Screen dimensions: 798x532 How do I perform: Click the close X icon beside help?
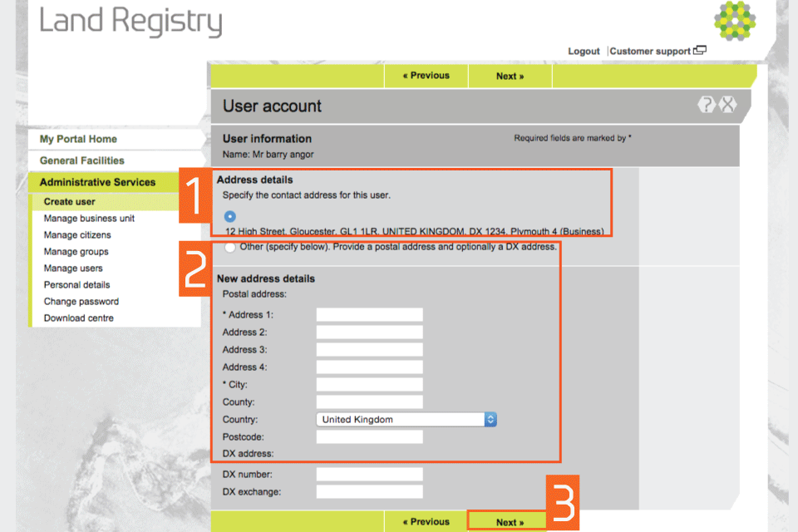(x=728, y=105)
